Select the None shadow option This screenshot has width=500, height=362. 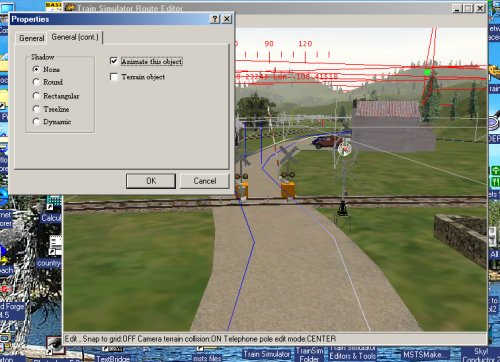coord(36,69)
